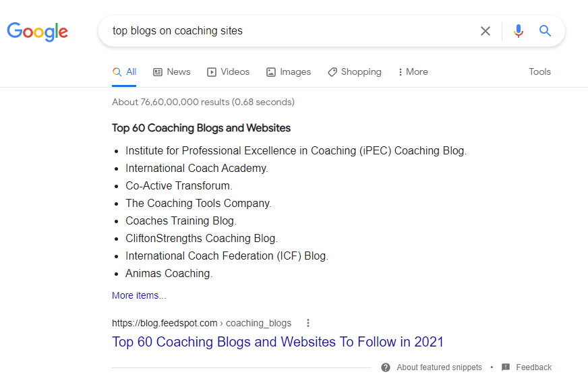Start voice search with microphone icon
Screen dimensions: 588x387
pyautogui.click(x=518, y=31)
